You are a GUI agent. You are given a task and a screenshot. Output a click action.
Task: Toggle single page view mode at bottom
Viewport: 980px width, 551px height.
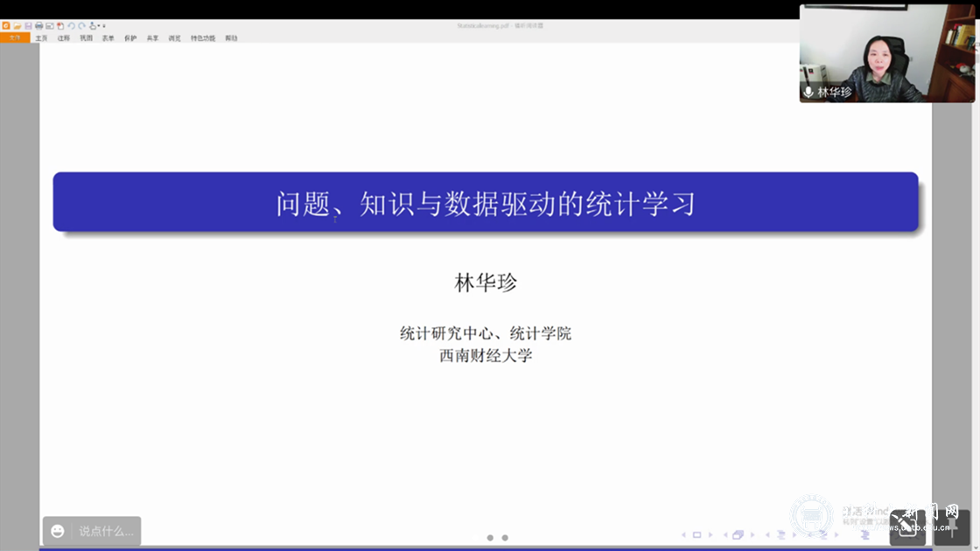tap(696, 534)
